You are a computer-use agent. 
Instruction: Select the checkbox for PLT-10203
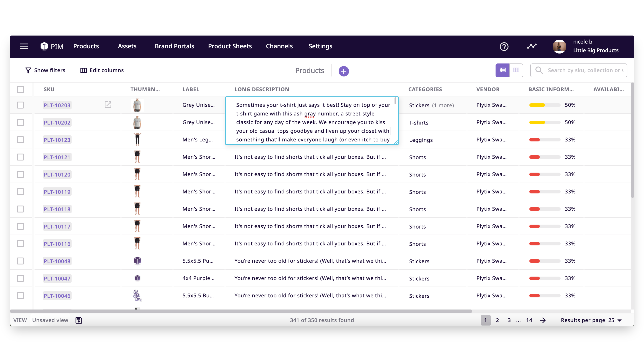click(x=20, y=105)
